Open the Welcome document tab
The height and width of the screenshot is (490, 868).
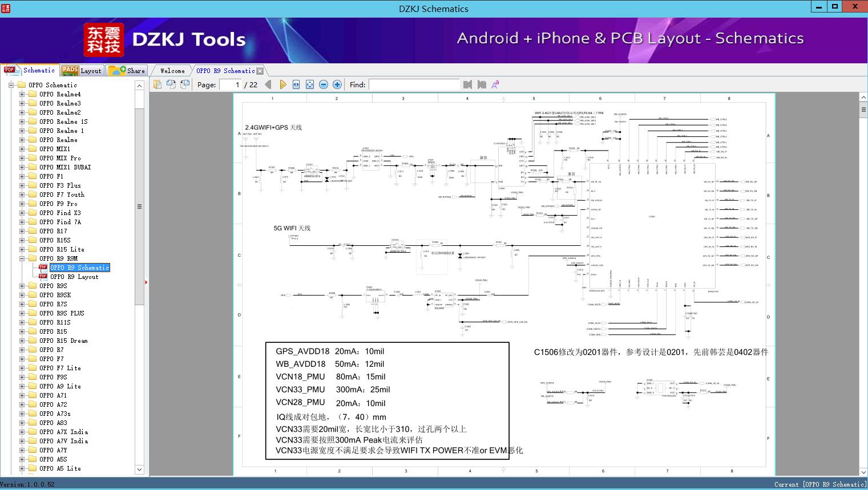tap(172, 71)
